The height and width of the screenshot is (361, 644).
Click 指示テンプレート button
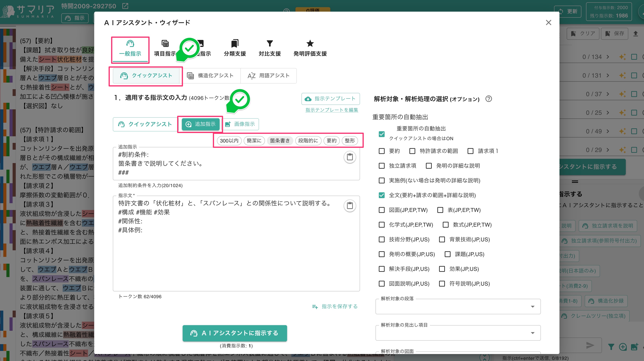click(331, 99)
